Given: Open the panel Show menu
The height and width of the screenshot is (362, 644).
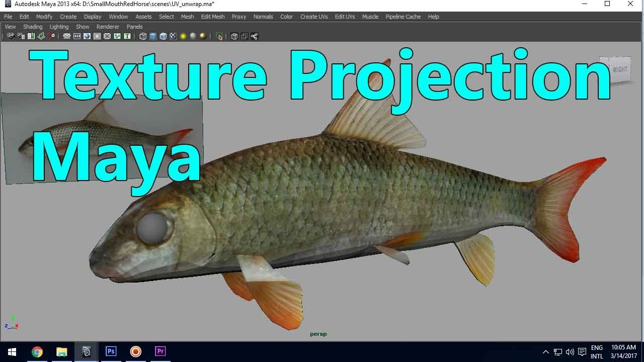Looking at the screenshot, I should pyautogui.click(x=83, y=27).
